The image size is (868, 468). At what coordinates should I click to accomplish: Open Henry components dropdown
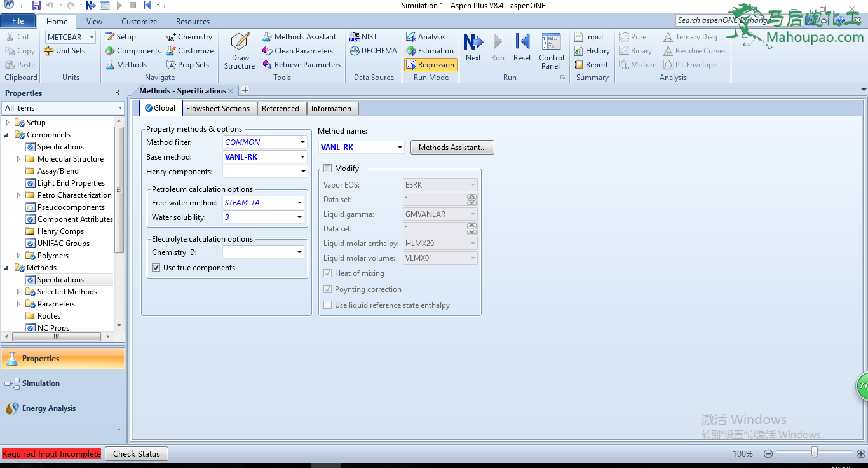(303, 172)
